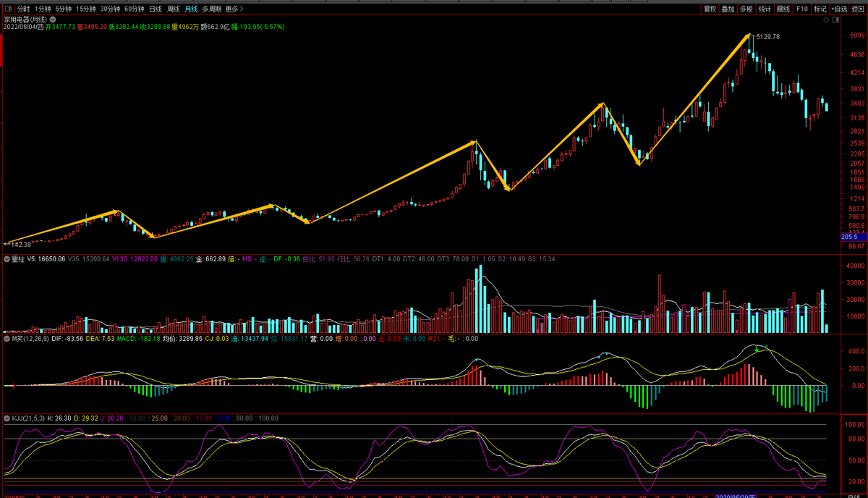This screenshot has width=868, height=498.
Task: Click the 5129.78 peak price label
Action: click(767, 36)
